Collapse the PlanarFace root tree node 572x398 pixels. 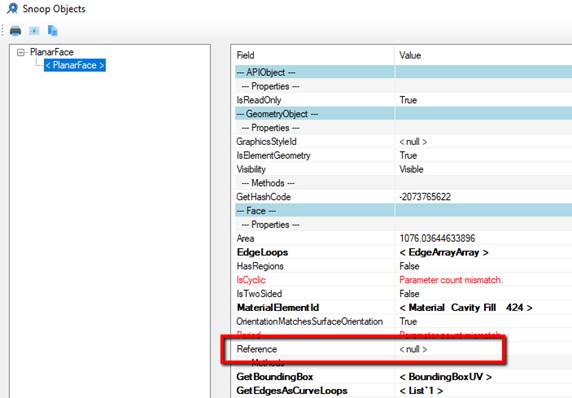(21, 52)
